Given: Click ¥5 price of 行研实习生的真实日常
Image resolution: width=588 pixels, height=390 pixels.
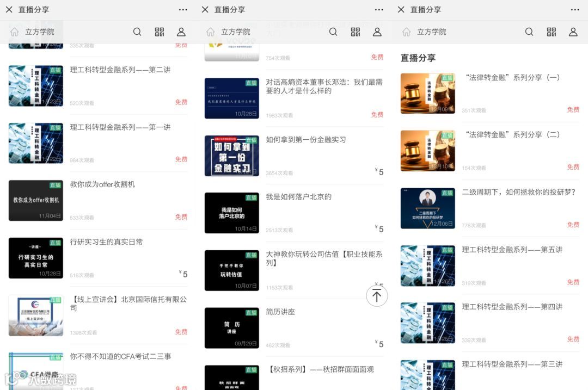Looking at the screenshot, I should click(183, 274).
